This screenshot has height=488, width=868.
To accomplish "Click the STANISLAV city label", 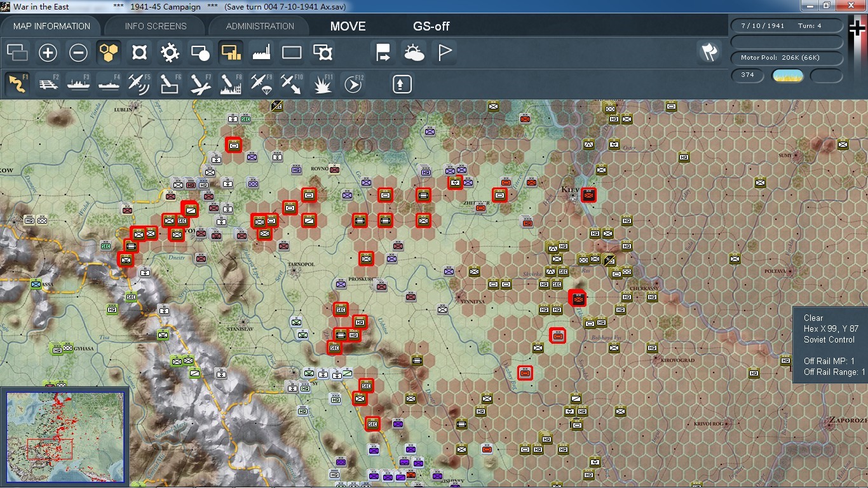I will (x=240, y=329).
